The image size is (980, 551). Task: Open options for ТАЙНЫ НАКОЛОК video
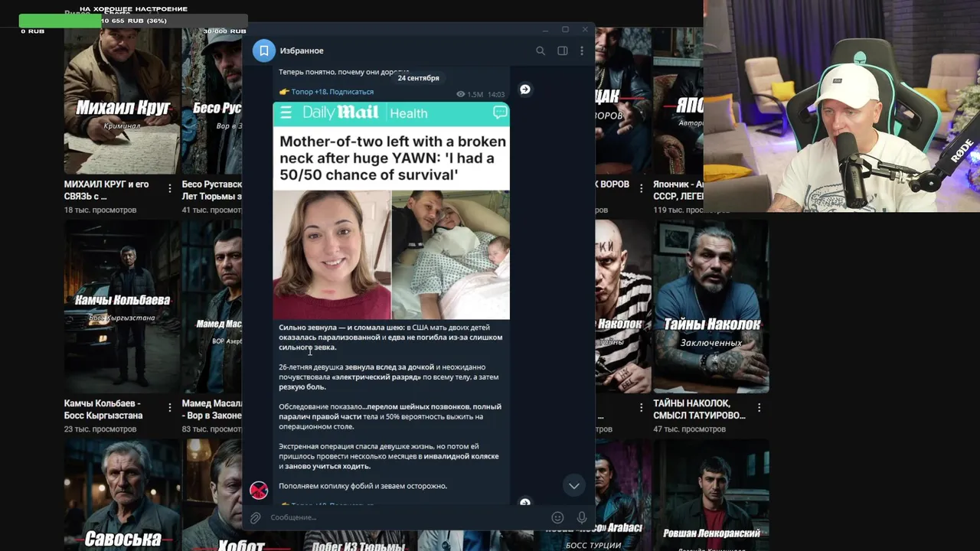coord(759,407)
